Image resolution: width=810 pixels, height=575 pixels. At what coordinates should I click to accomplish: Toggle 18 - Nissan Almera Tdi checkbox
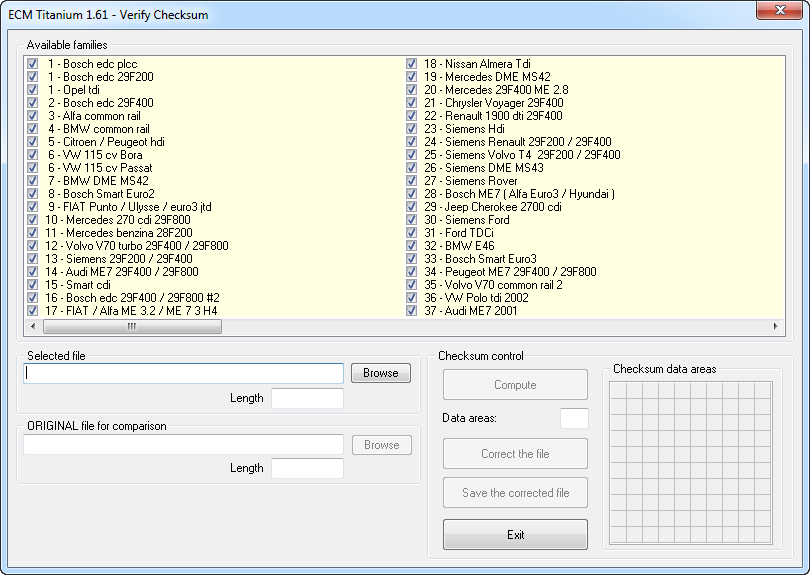pos(412,64)
